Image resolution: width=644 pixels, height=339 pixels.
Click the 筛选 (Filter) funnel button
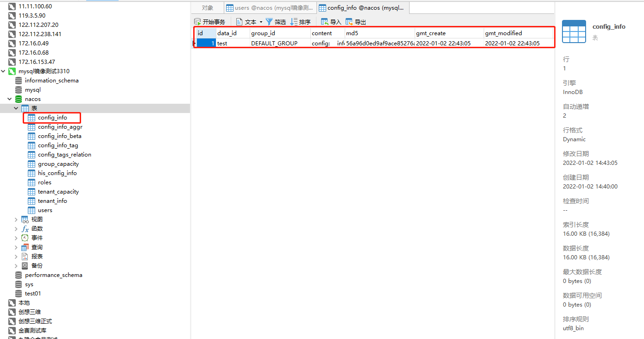(x=276, y=22)
